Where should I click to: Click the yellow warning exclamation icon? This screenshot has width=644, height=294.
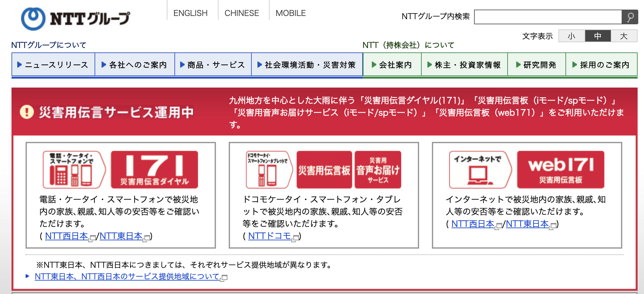[x=27, y=112]
